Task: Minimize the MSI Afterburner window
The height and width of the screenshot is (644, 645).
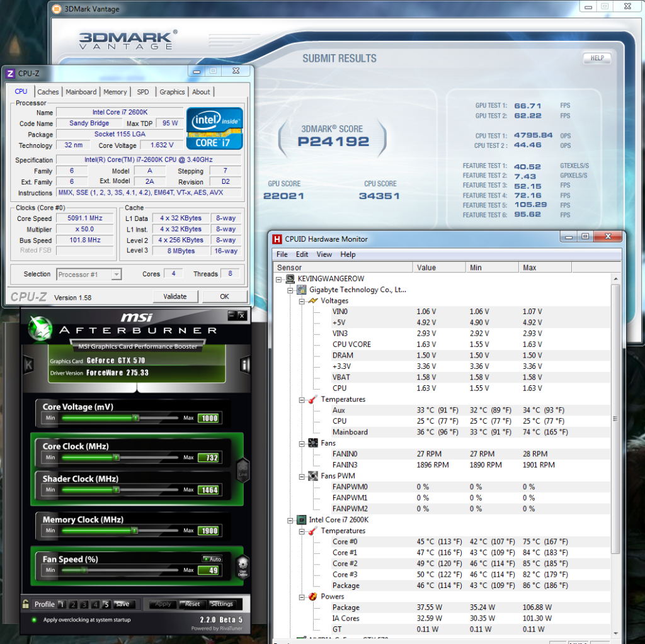Action: (232, 315)
